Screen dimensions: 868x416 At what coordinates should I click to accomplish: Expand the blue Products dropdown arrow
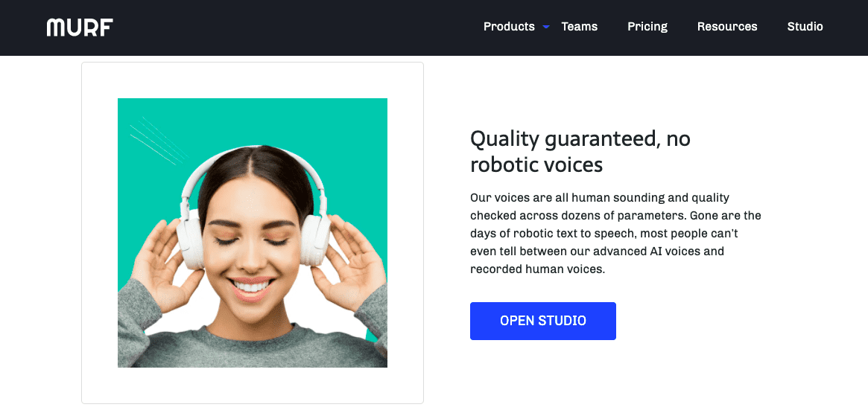tap(546, 27)
